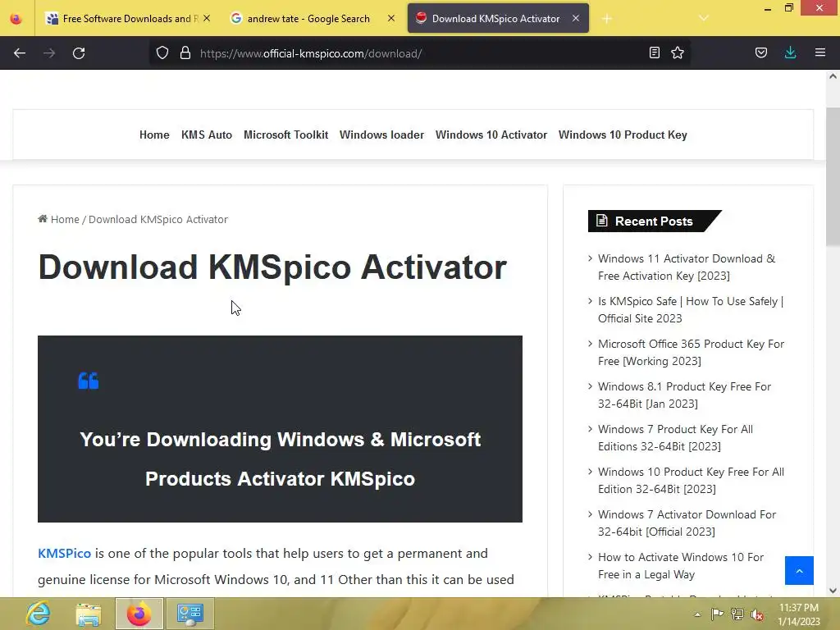The height and width of the screenshot is (630, 840).
Task: Open Action Center flag icon
Action: (717, 614)
